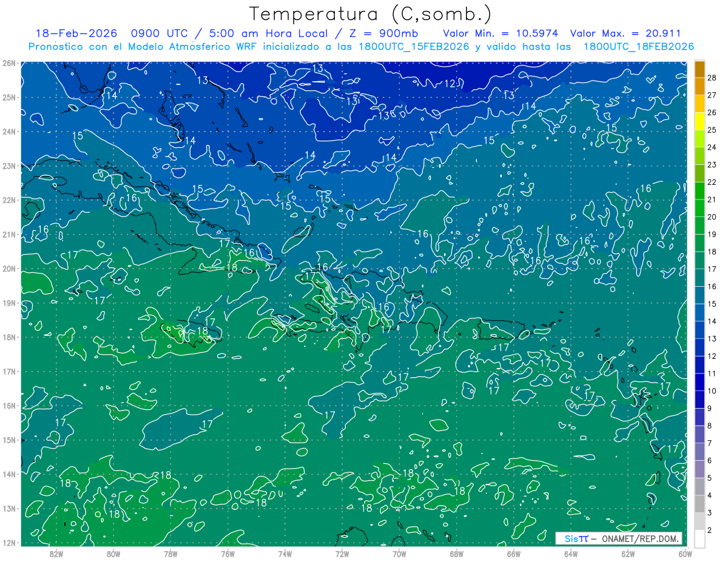This screenshot has height=562, width=728.
Task: Click the 80W longitude axis label
Action: point(113,554)
